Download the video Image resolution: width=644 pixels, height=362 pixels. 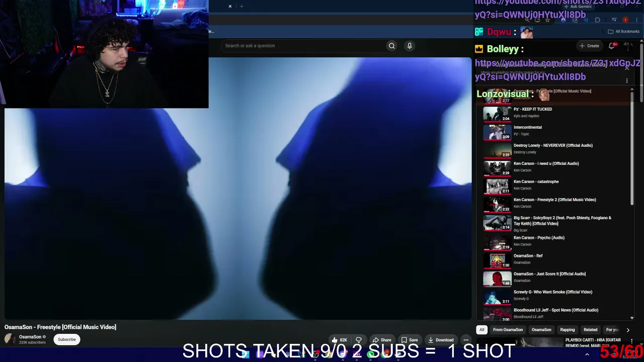pos(441,340)
